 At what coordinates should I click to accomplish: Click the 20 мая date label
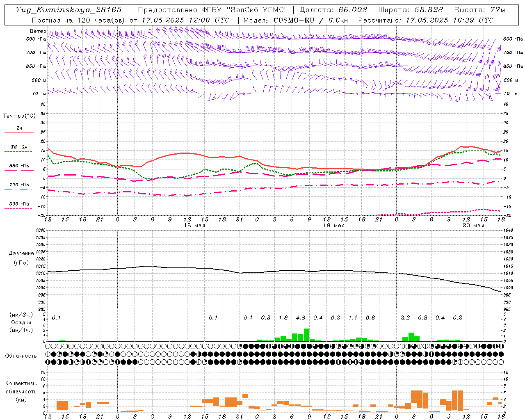pyautogui.click(x=473, y=226)
